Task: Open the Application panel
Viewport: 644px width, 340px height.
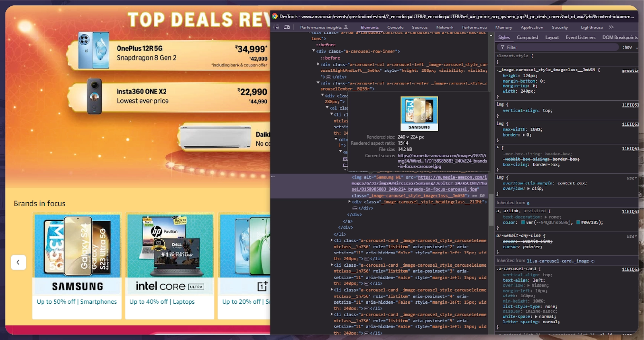Action: (x=532, y=27)
